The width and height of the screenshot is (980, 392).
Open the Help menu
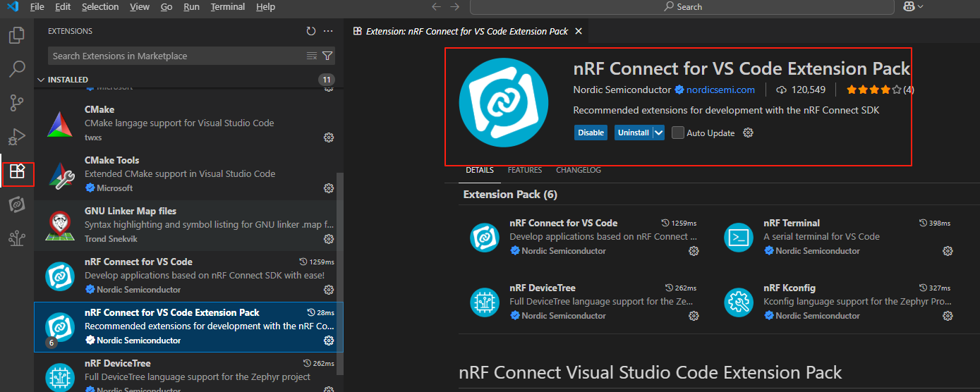coord(266,6)
